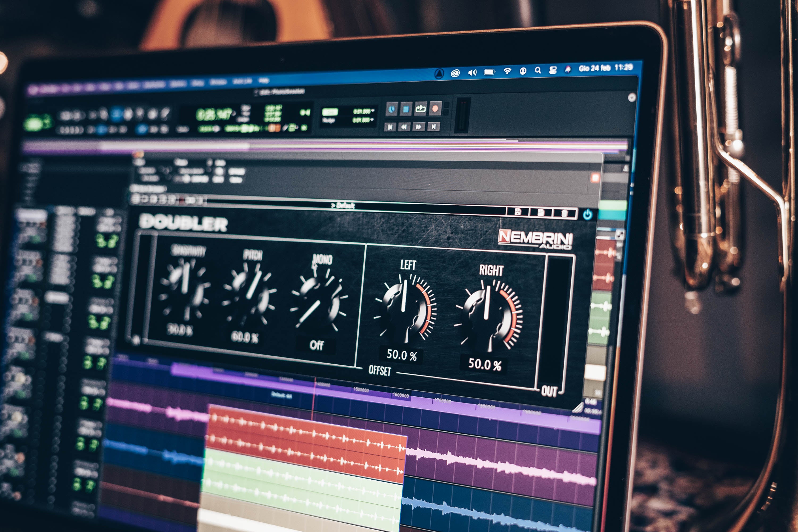The width and height of the screenshot is (798, 532).
Task: Open the Wi-Fi menu bar icon
Action: pos(507,71)
